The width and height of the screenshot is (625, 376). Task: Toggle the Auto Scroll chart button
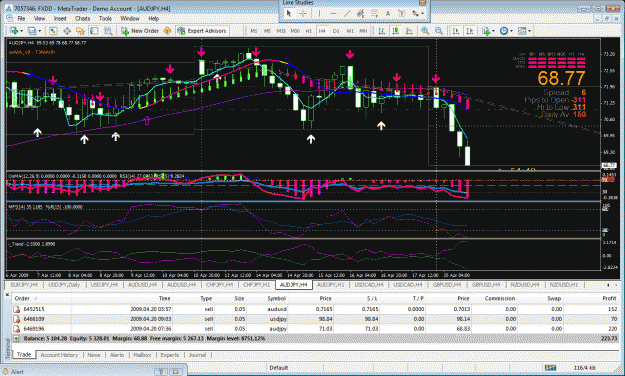(x=456, y=31)
